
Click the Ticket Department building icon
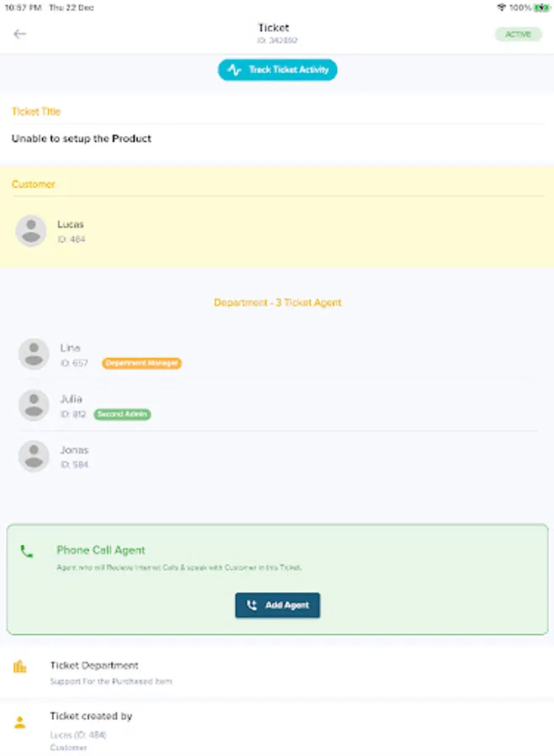18,665
